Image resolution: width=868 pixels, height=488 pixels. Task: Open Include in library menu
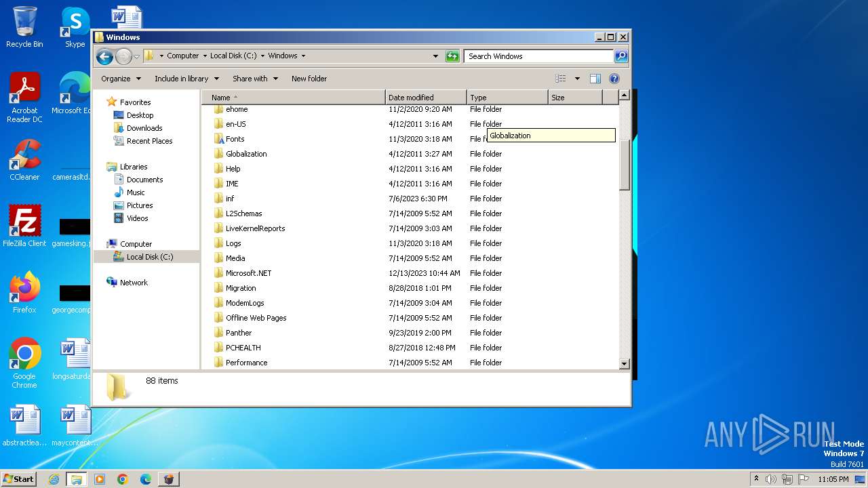point(186,79)
